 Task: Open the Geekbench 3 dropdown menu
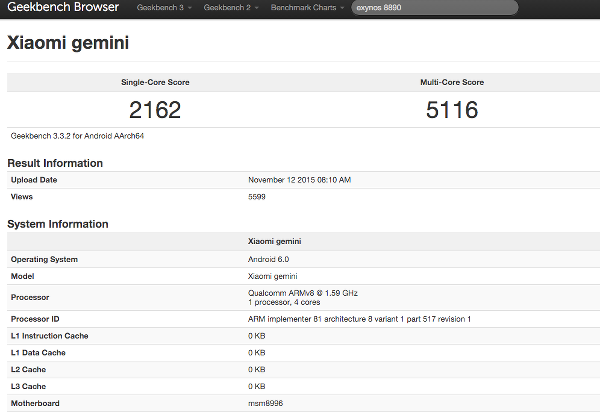164,7
